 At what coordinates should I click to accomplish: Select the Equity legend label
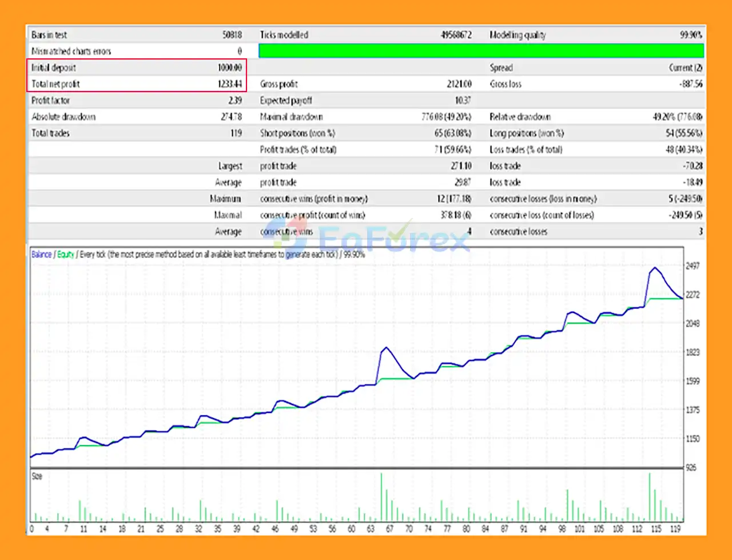tap(66, 255)
